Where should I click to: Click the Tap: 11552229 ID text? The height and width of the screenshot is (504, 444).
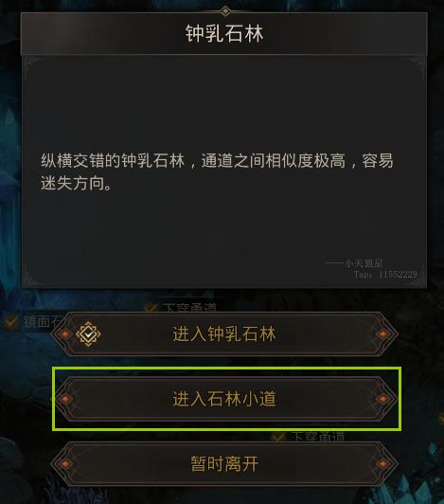pos(385,274)
